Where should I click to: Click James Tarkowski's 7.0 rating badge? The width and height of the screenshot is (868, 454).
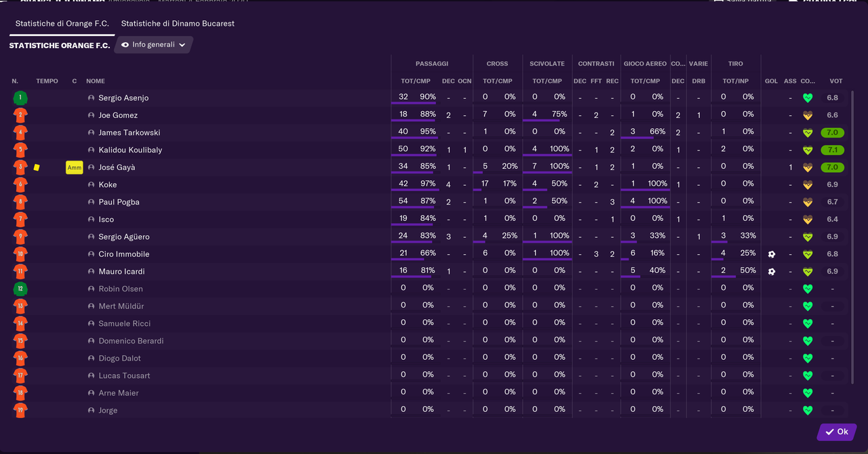[x=833, y=133]
